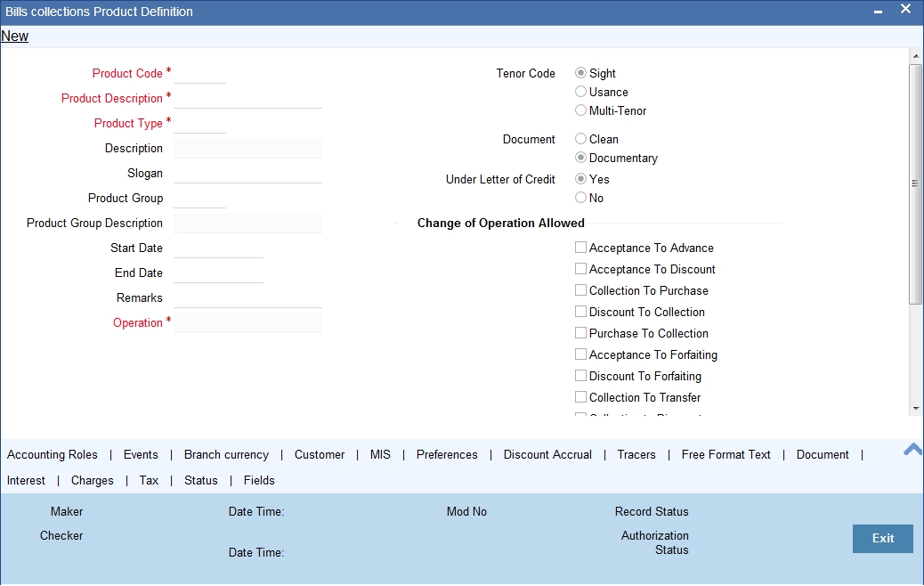This screenshot has width=924, height=586.
Task: Focus the Product Code field
Action: pyautogui.click(x=199, y=74)
